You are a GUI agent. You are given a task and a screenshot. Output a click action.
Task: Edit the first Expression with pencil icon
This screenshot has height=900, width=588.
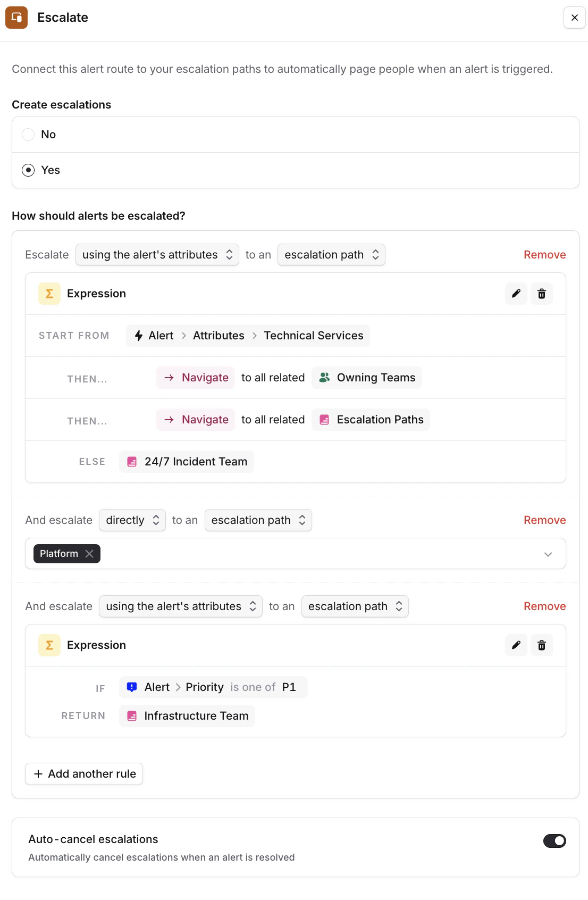[516, 294]
